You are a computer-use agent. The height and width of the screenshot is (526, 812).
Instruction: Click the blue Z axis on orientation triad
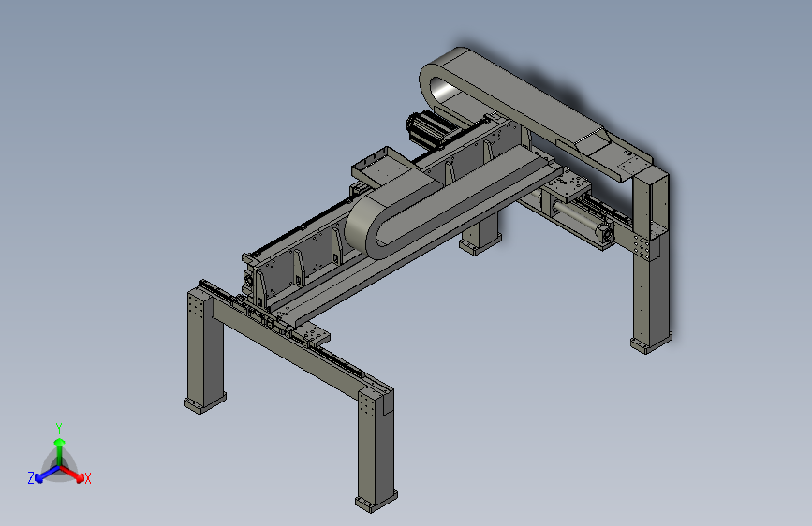48,474
